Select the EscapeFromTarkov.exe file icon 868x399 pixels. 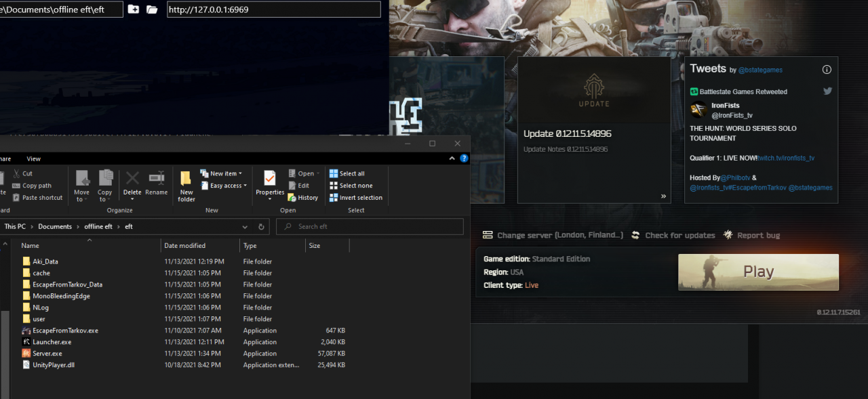[26, 331]
